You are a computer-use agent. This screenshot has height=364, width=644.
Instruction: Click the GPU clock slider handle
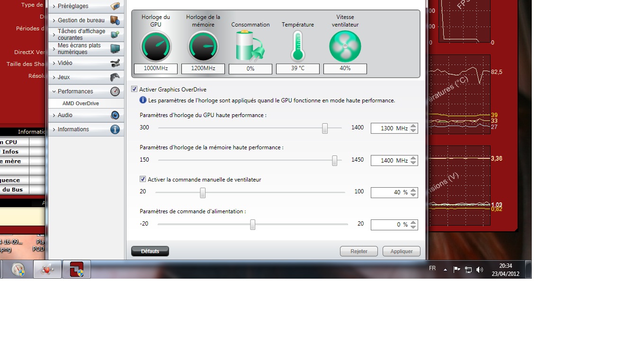[x=325, y=128]
